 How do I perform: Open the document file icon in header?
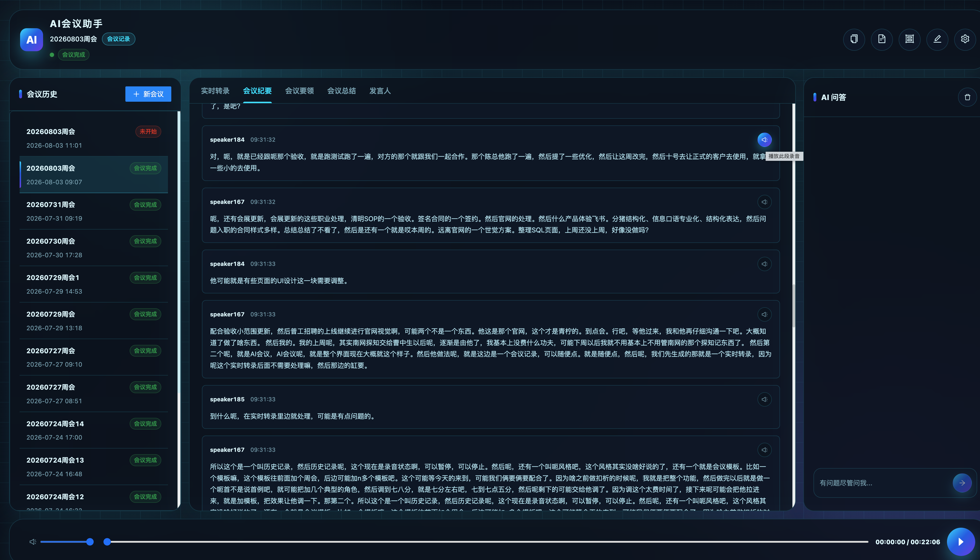[x=882, y=39]
